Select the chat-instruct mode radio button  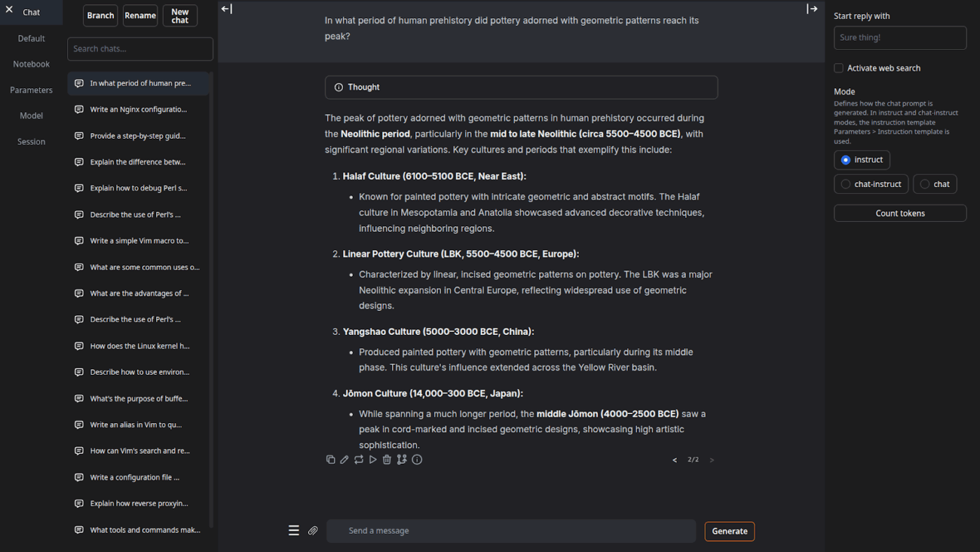pyautogui.click(x=846, y=184)
